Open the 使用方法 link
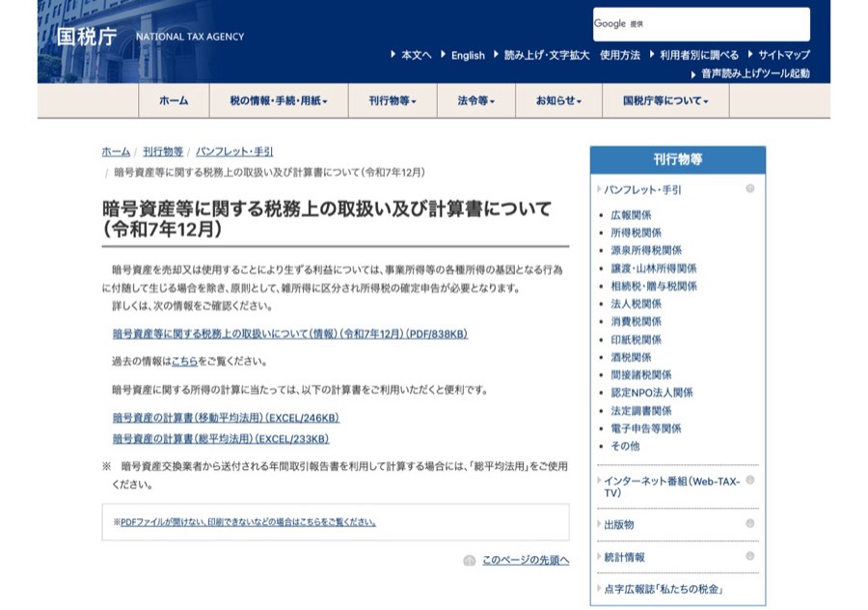Viewport: 868px width, 610px height. (x=619, y=55)
